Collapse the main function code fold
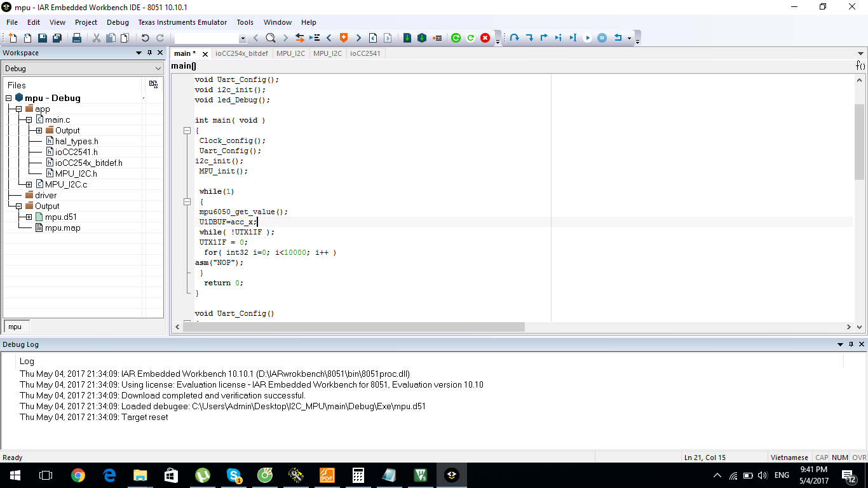 point(187,130)
